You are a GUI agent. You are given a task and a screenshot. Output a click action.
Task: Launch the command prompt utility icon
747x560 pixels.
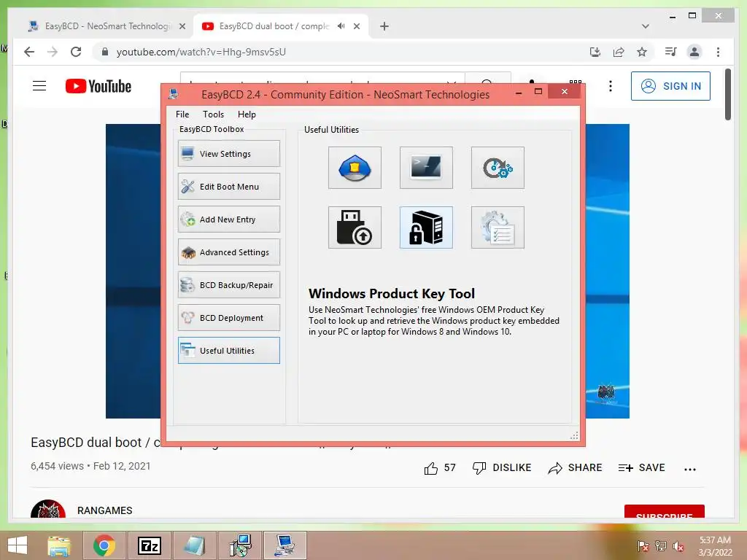426,168
